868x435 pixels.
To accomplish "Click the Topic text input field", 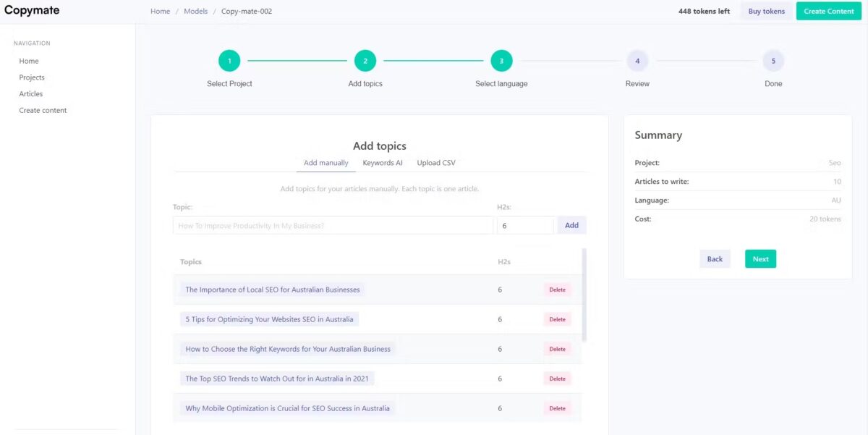I will tap(332, 224).
